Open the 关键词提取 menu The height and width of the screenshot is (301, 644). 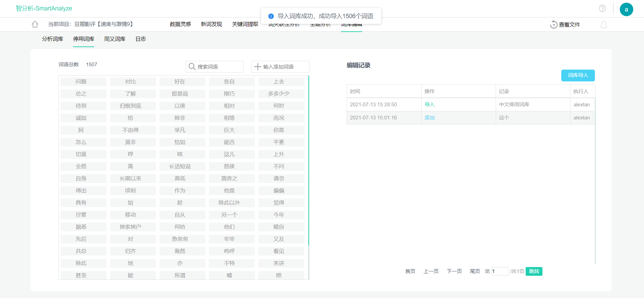[245, 24]
